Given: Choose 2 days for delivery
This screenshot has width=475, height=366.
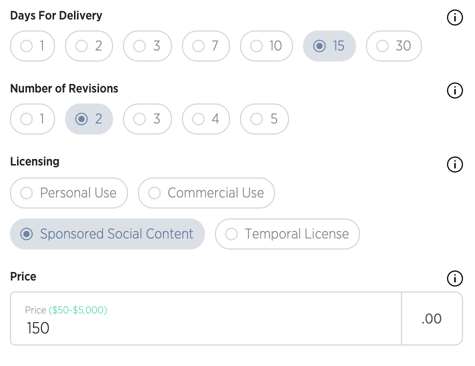Looking at the screenshot, I should click(x=89, y=46).
